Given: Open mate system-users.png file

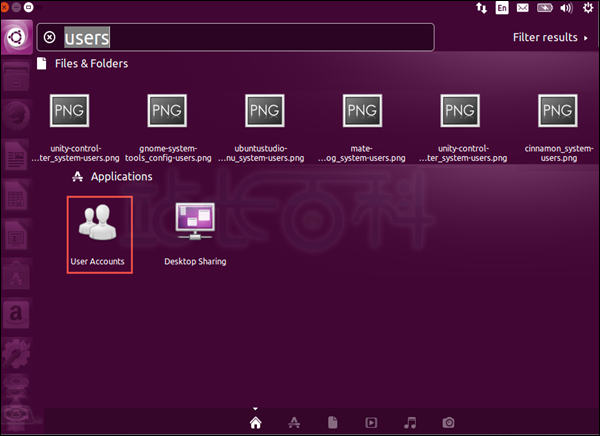Looking at the screenshot, I should point(362,128).
